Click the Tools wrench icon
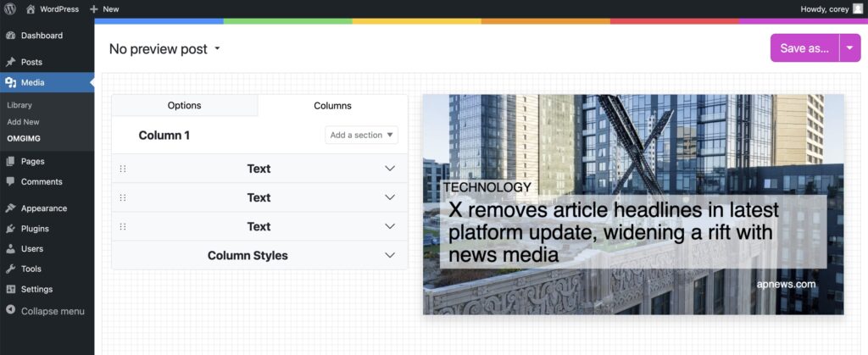The width and height of the screenshot is (868, 355). pos(10,269)
